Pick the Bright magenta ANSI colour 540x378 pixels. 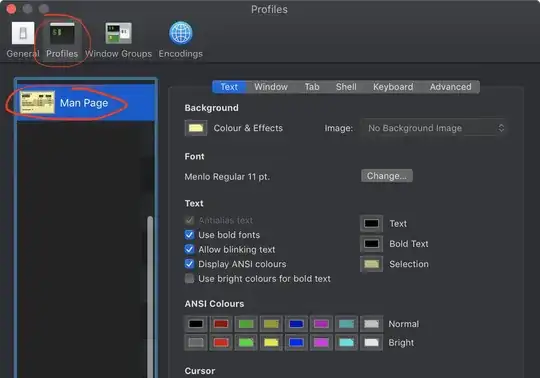(x=321, y=343)
